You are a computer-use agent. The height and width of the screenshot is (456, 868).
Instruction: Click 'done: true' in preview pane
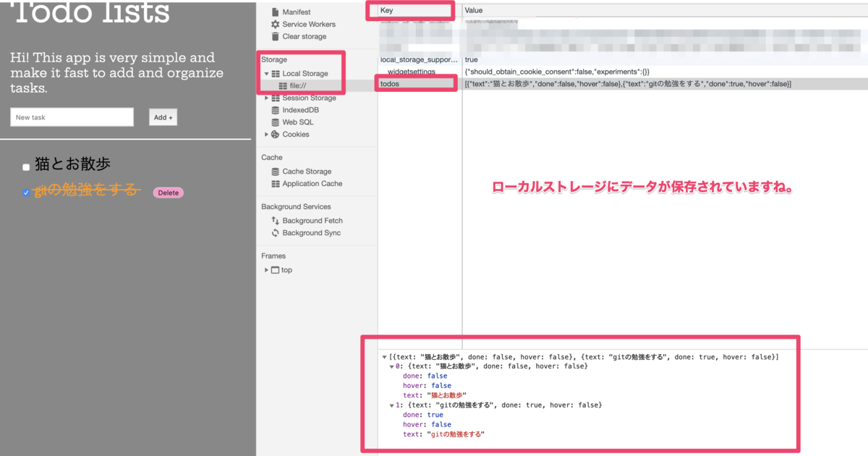click(x=423, y=415)
